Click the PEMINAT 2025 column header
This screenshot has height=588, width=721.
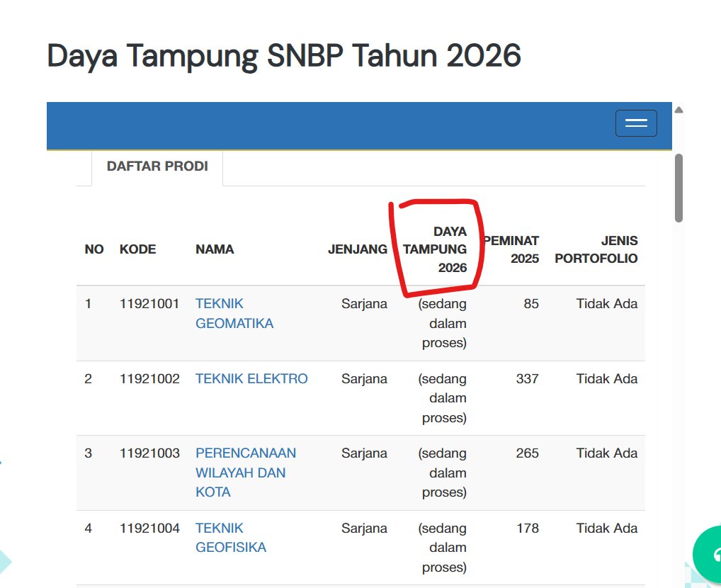(511, 249)
